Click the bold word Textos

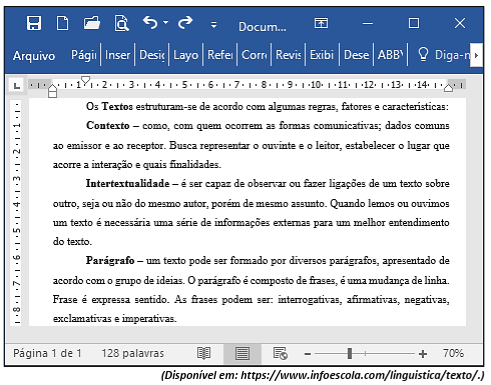(x=117, y=106)
